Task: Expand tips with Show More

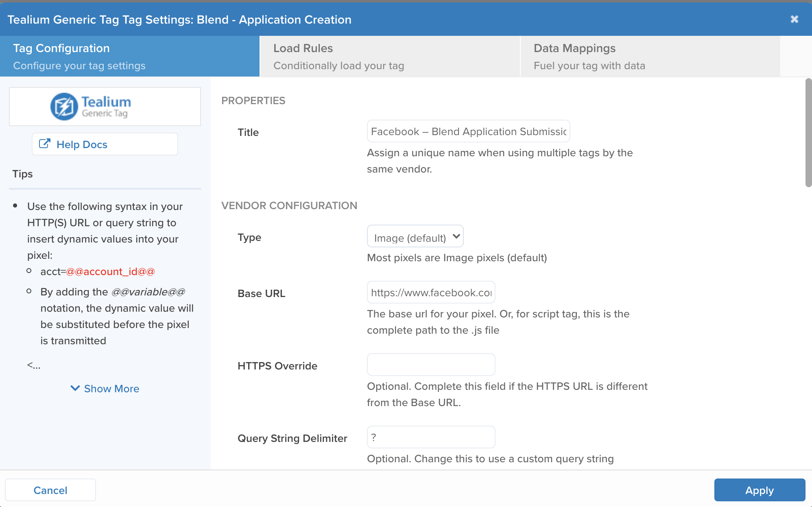Action: click(x=111, y=389)
